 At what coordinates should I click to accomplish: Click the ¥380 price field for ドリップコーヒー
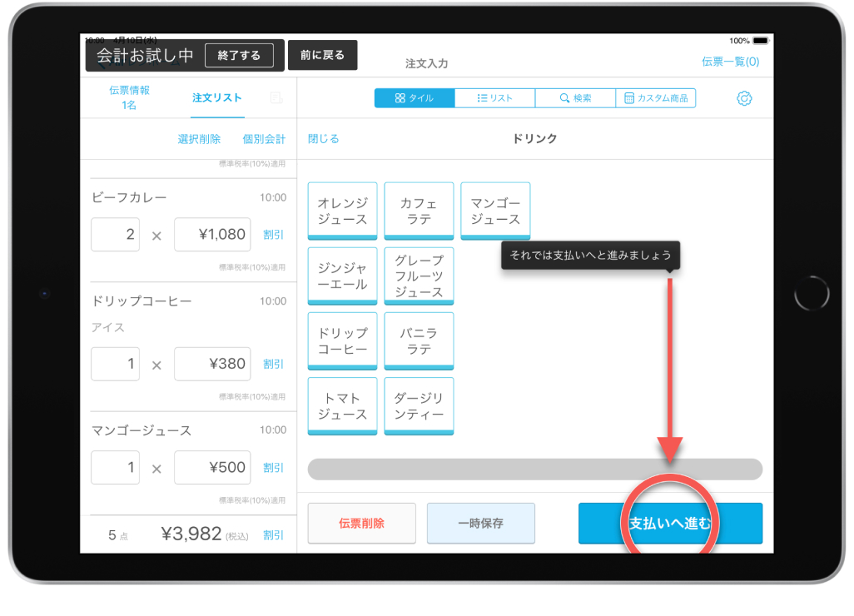(x=212, y=364)
